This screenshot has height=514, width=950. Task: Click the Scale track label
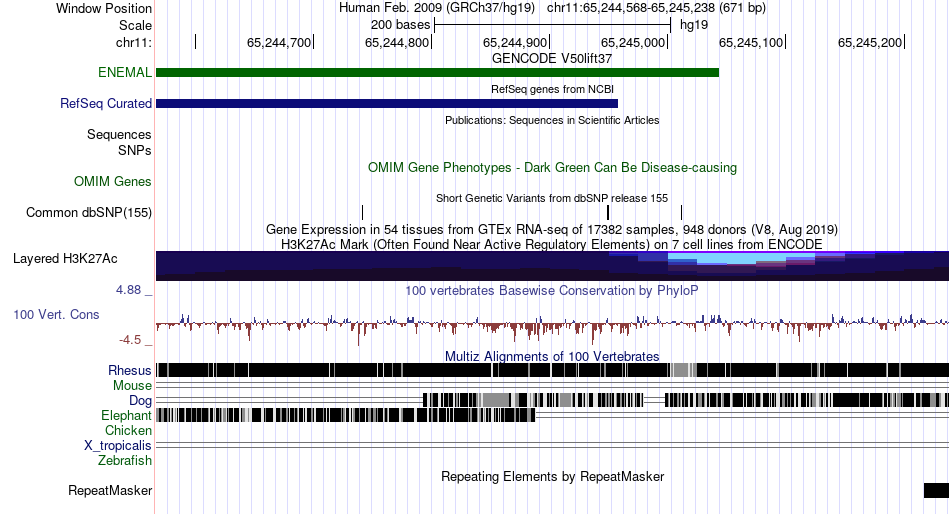click(x=136, y=25)
